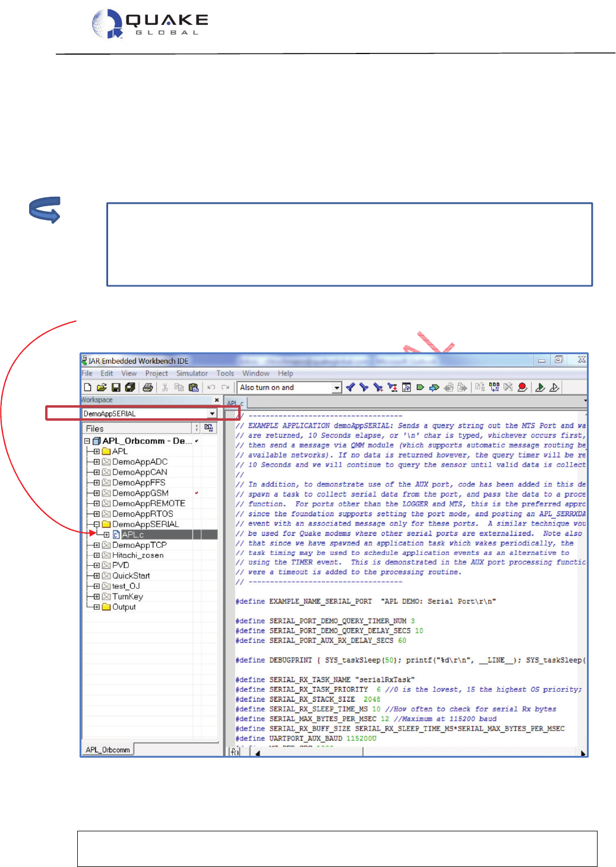Close the Workspace panel
The width and height of the screenshot is (616, 867).
(217, 400)
